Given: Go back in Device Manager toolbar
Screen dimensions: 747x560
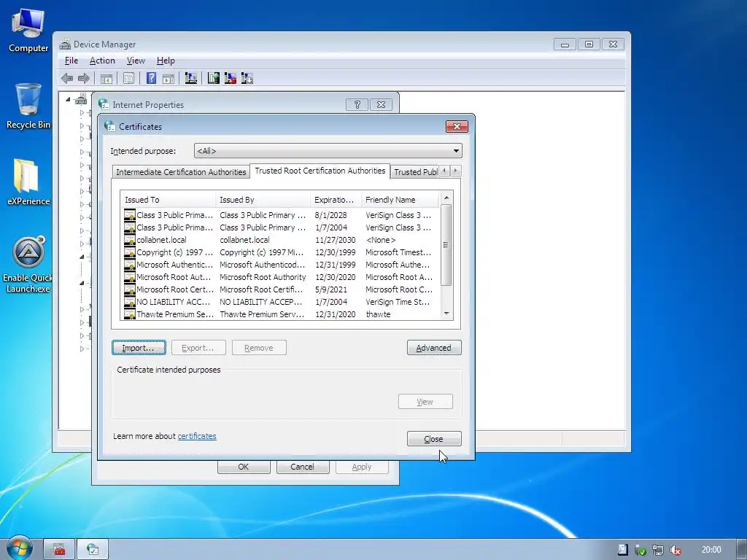Looking at the screenshot, I should 66,78.
